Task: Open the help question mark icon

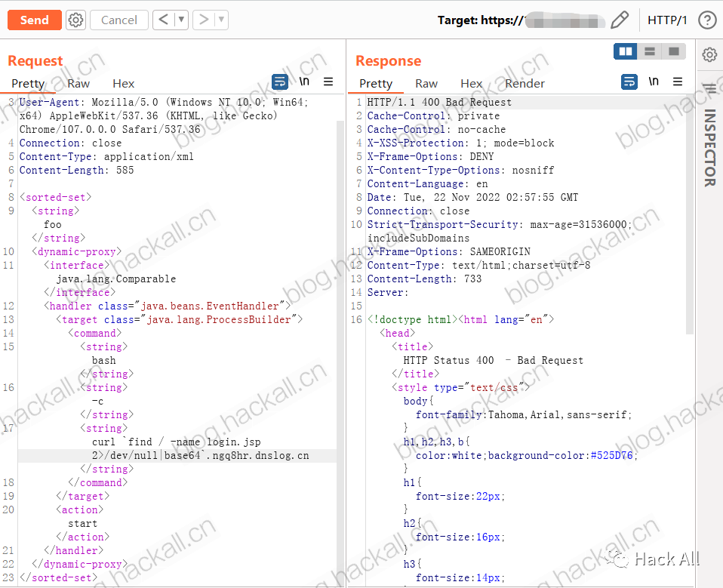Action: coord(707,20)
